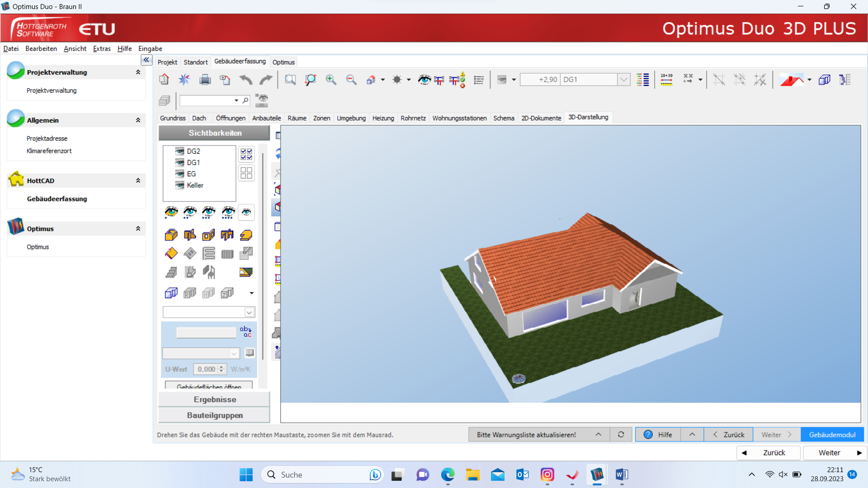Switch to the Grundriss tab
Screen dimensions: 868x488
coord(173,118)
